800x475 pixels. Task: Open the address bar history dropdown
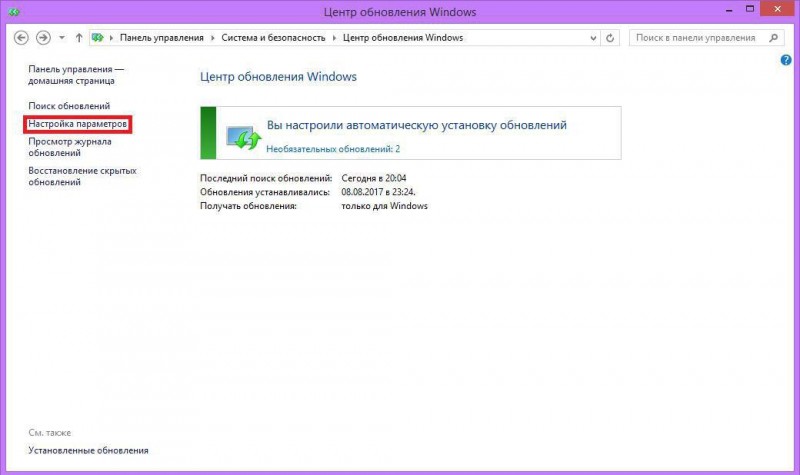[x=593, y=38]
